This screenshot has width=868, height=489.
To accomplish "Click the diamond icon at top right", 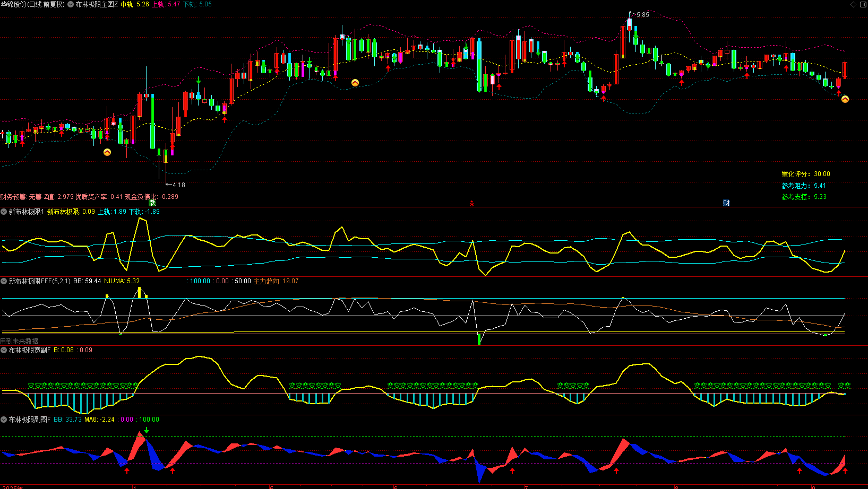I will 854,4.
